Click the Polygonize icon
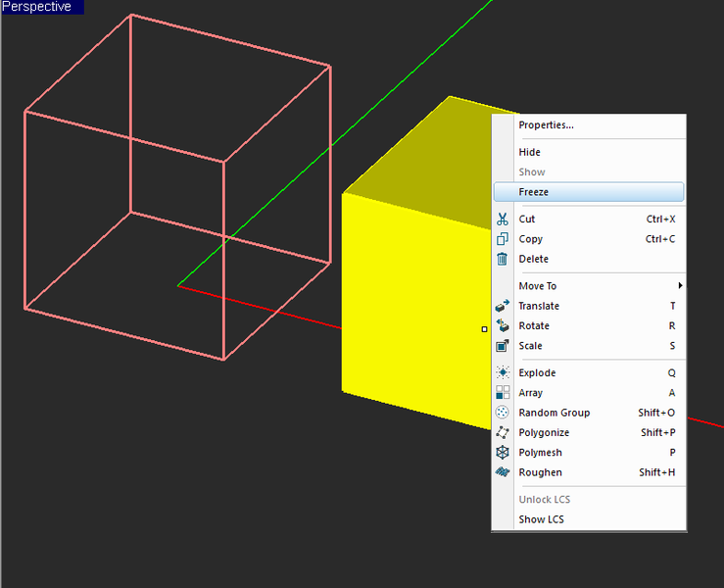 tap(503, 432)
